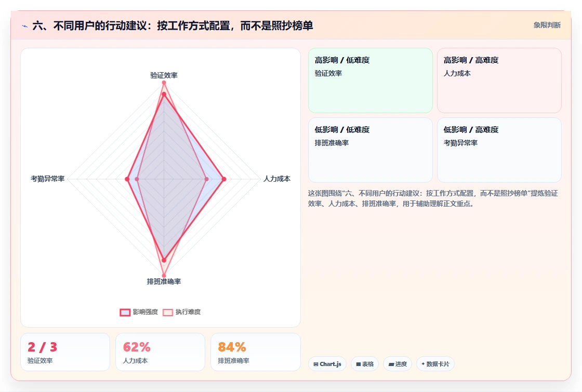This screenshot has width=582, height=392.
Task: Click 考勤异常率 text in 低影响 / 高难度 card
Action: 460,143
